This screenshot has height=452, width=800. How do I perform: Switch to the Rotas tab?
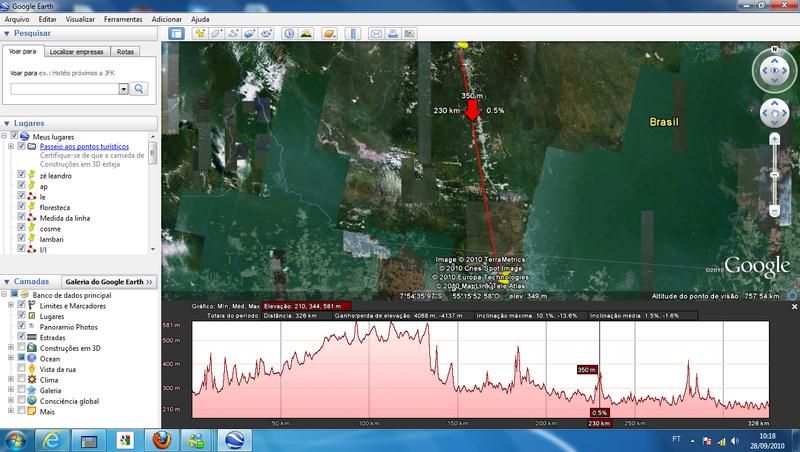coord(125,52)
